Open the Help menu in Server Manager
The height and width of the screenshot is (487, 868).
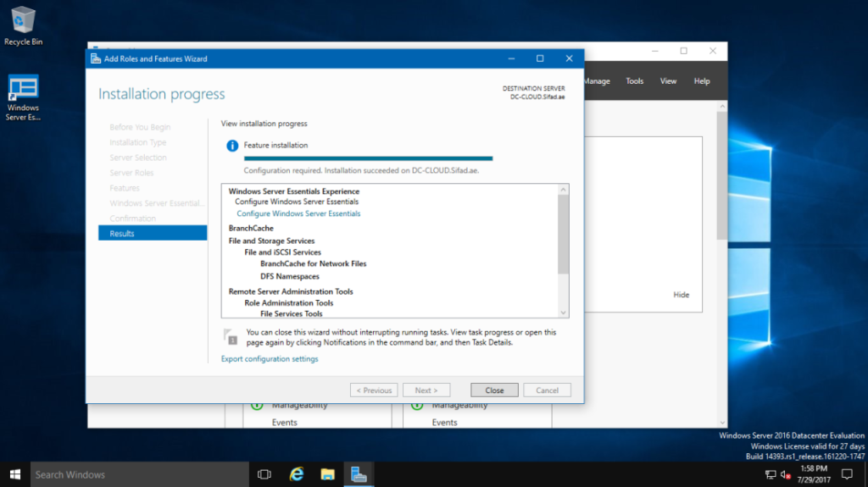point(702,80)
